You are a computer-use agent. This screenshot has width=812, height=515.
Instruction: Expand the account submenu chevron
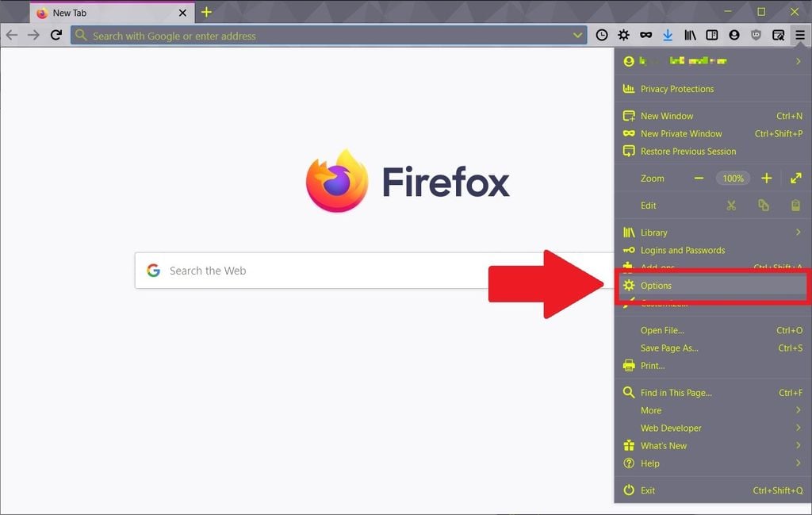pyautogui.click(x=798, y=61)
